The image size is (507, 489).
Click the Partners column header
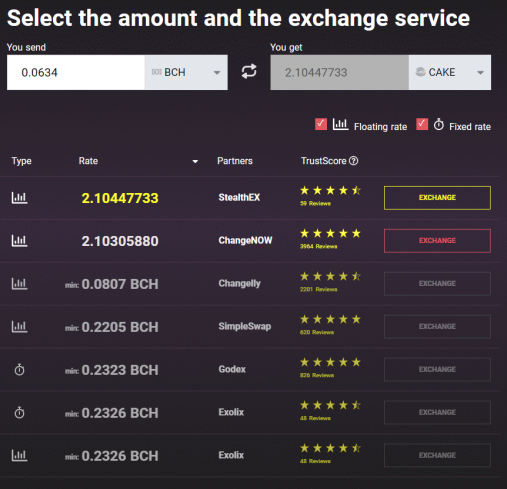click(235, 161)
